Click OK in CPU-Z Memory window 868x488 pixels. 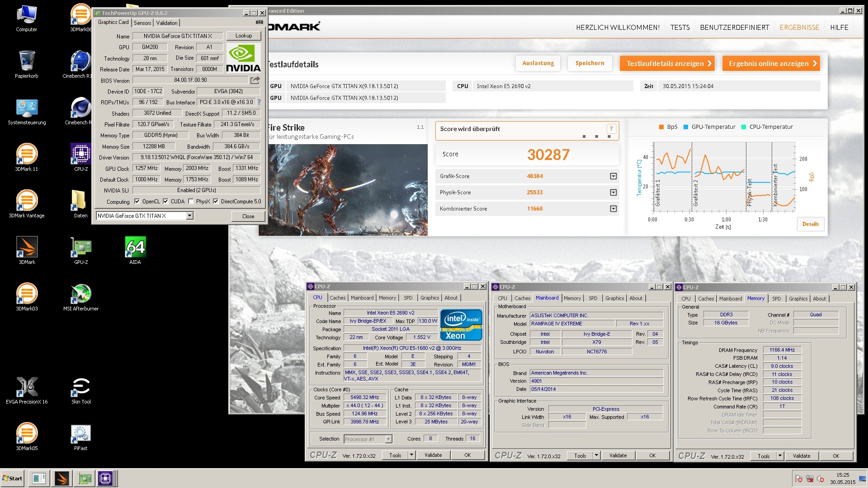click(836, 456)
